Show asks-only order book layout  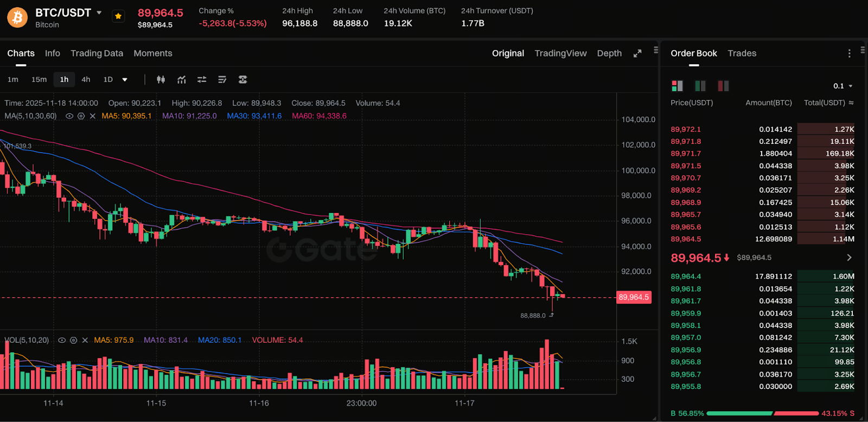723,86
